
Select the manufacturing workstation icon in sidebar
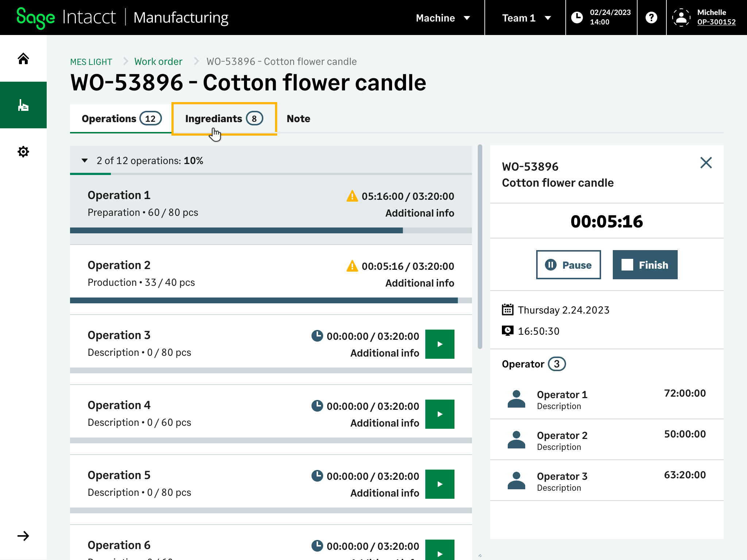click(23, 105)
